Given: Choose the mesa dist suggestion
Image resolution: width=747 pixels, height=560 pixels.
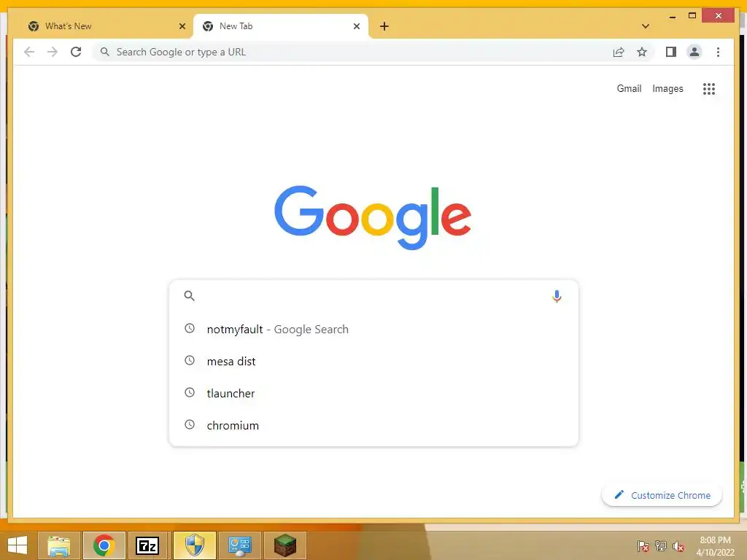Looking at the screenshot, I should pos(373,361).
